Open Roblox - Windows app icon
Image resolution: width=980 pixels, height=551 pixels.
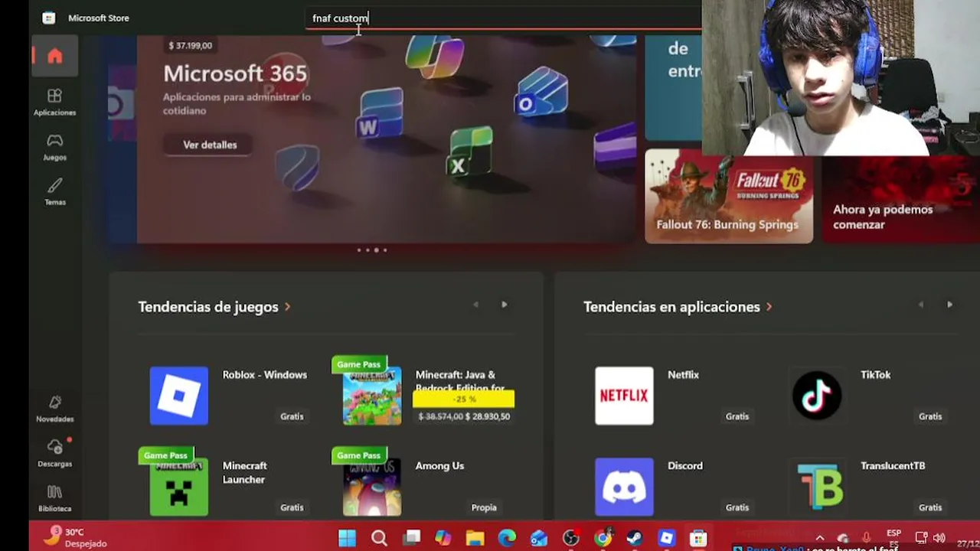(179, 396)
